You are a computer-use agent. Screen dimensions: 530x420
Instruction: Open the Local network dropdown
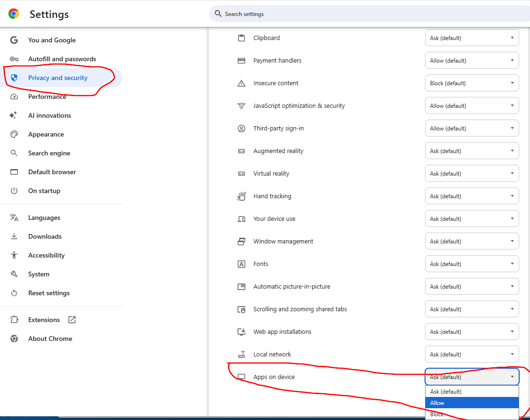tap(472, 355)
